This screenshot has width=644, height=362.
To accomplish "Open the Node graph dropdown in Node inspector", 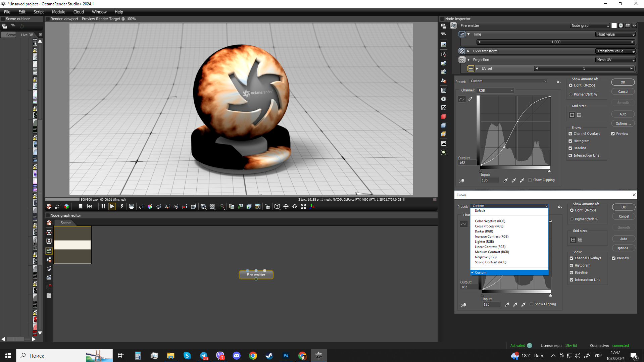I will (x=590, y=25).
